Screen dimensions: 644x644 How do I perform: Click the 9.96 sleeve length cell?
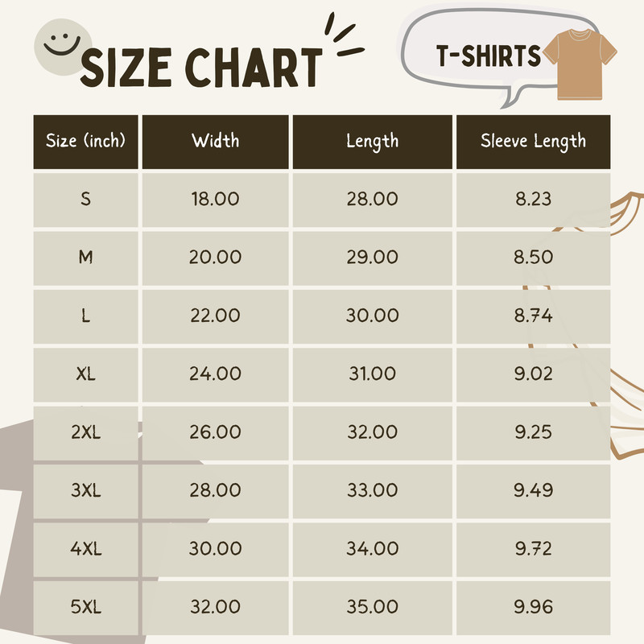(533, 606)
